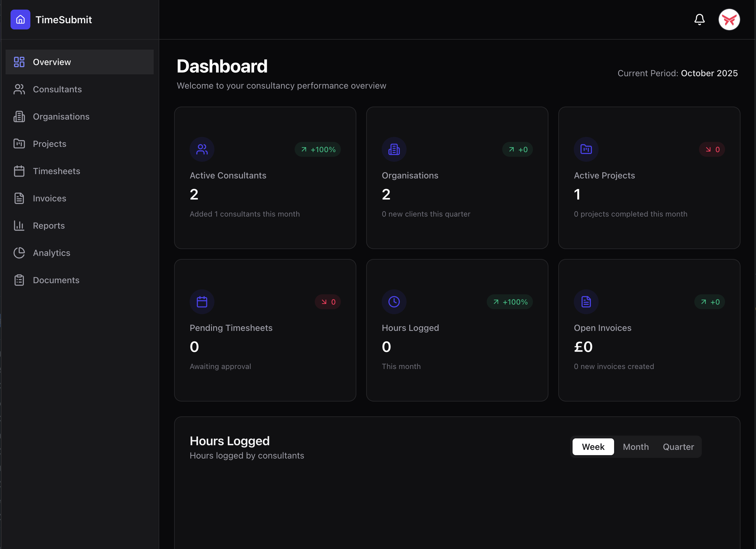Image resolution: width=756 pixels, height=549 pixels.
Task: Click the TimeSubmit home icon
Action: pos(20,20)
